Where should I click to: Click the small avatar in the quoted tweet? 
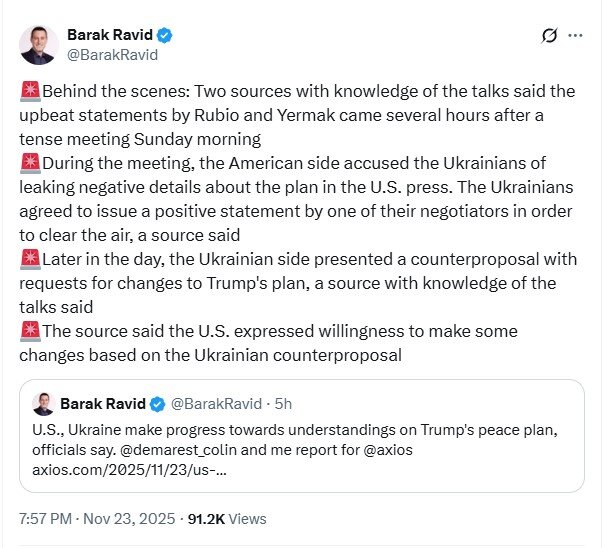[43, 404]
